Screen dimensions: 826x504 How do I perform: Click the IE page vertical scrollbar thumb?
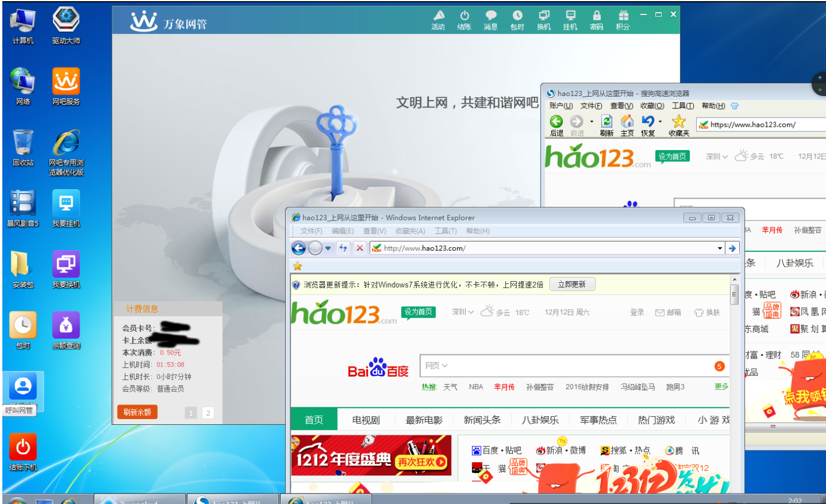coord(735,294)
